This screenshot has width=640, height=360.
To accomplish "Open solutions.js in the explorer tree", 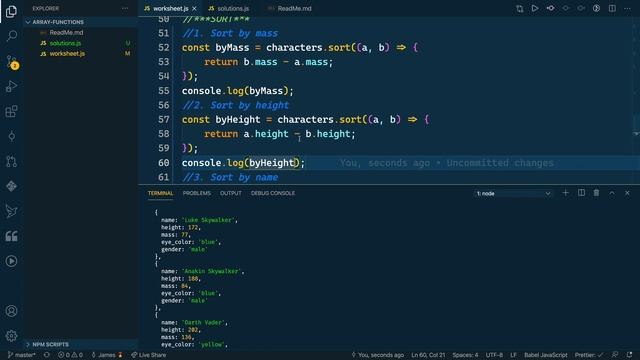I will pos(65,43).
